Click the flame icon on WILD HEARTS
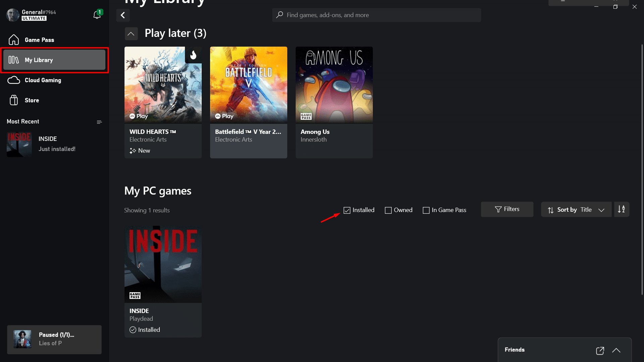This screenshot has width=644, height=362. point(193,55)
